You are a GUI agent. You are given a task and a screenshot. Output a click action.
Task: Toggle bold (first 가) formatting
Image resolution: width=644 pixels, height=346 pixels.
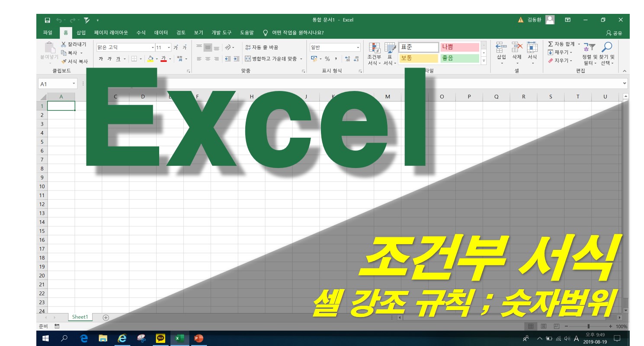[101, 59]
